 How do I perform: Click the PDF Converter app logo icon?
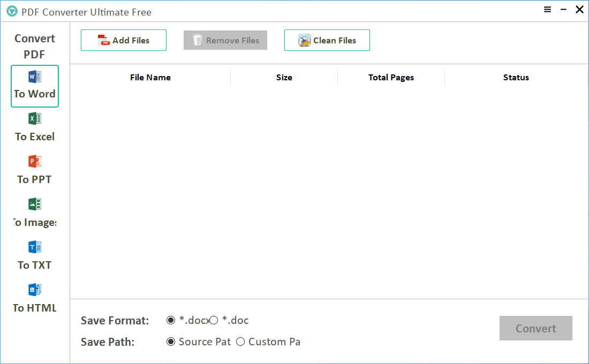pyautogui.click(x=12, y=11)
